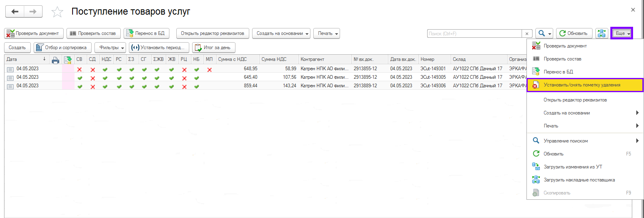Image resolution: width=644 pixels, height=218 pixels.
Task: Open the Фильтры dropdown
Action: 110,47
